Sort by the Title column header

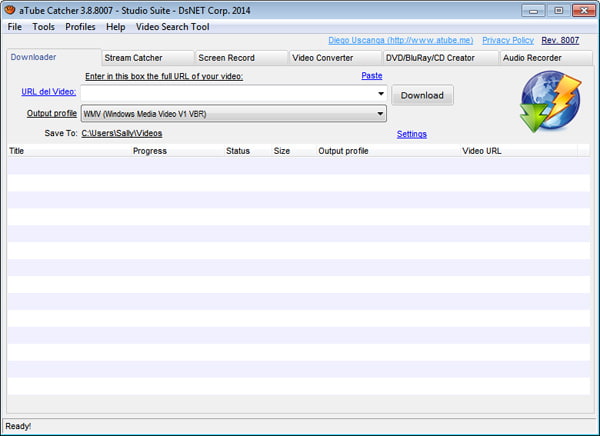pos(69,151)
